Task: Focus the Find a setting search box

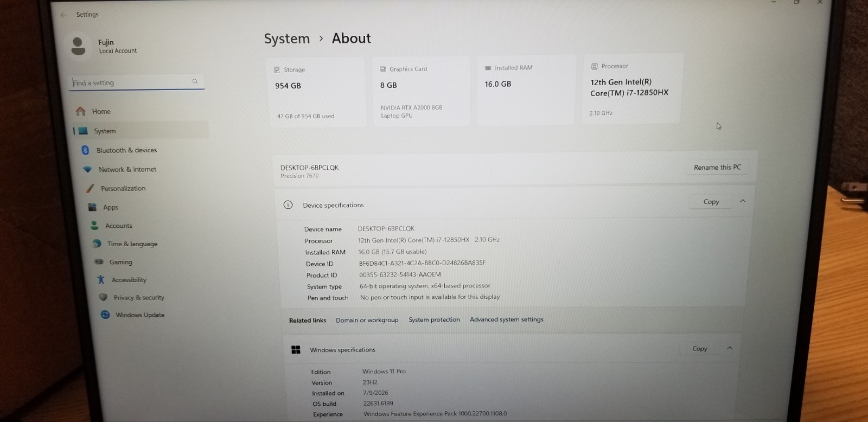Action: point(137,82)
